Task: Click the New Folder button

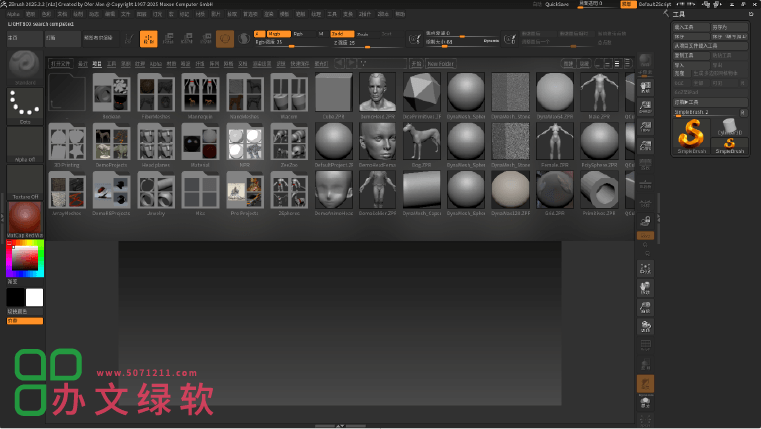Action: (x=440, y=64)
